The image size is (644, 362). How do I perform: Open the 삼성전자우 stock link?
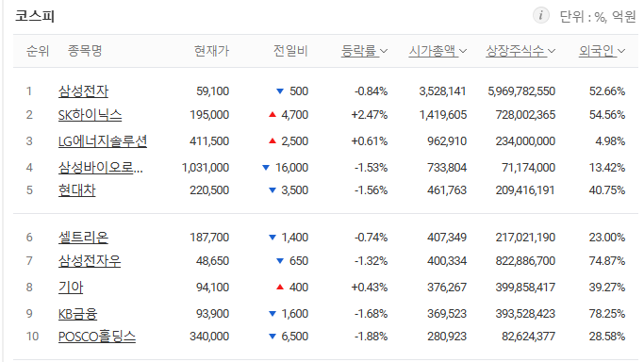pyautogui.click(x=90, y=260)
